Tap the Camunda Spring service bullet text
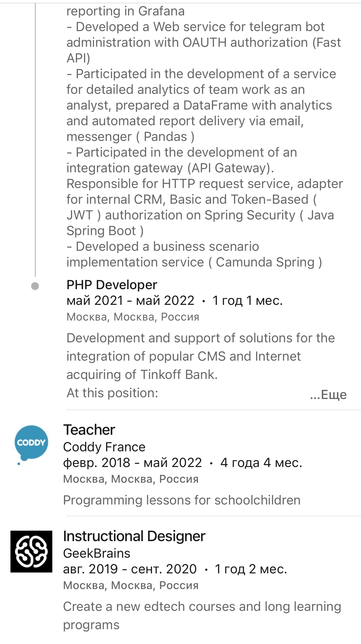Image resolution: width=361 pixels, height=644 pixels. tap(194, 254)
